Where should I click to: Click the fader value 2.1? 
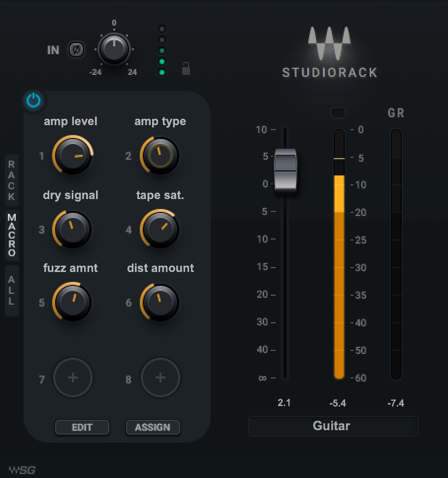point(284,403)
